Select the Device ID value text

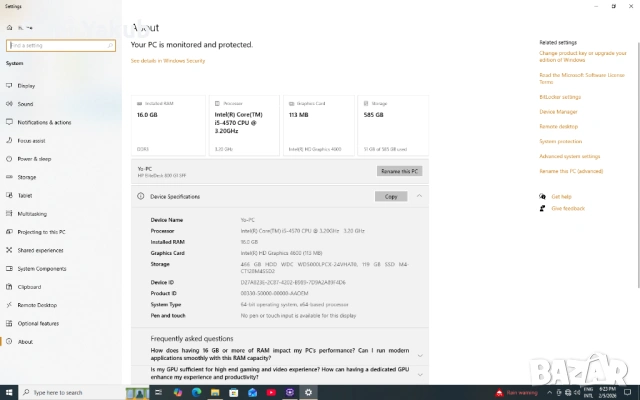[x=293, y=282]
